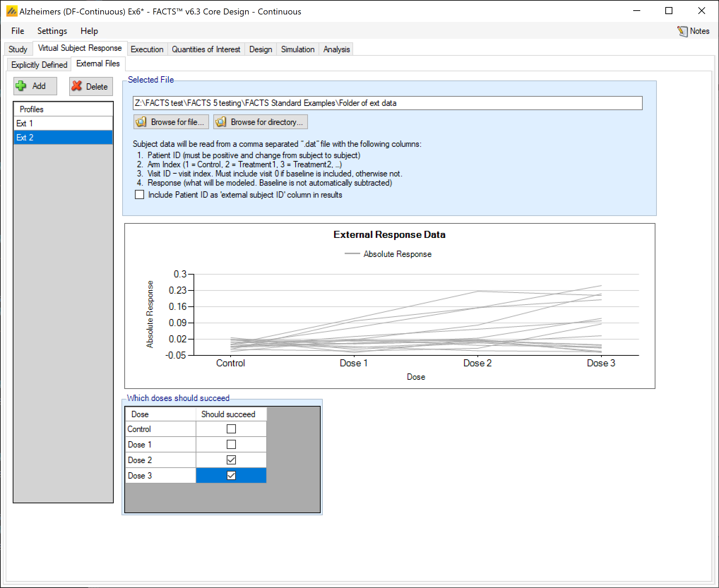Uncheck Should succeed for Dose 2

coord(231,460)
